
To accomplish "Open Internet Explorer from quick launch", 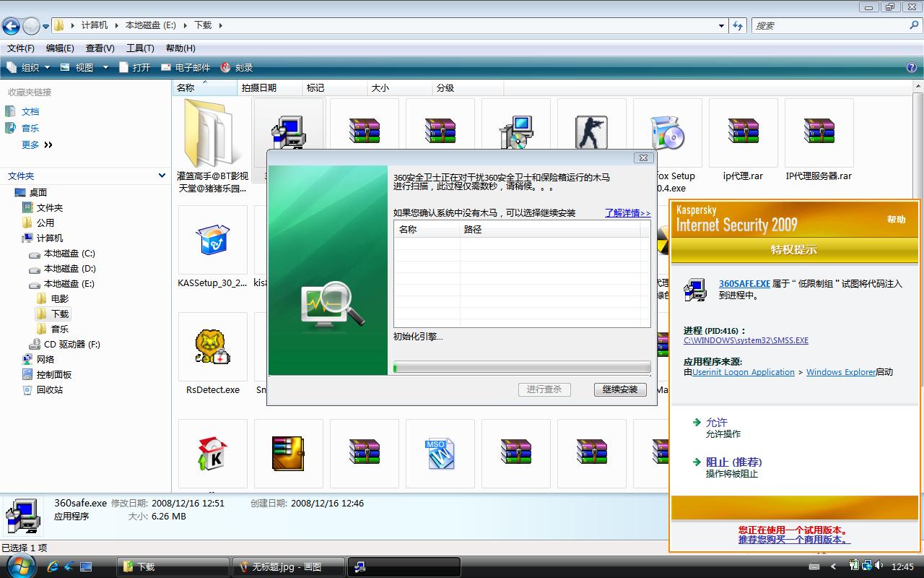I will point(52,566).
